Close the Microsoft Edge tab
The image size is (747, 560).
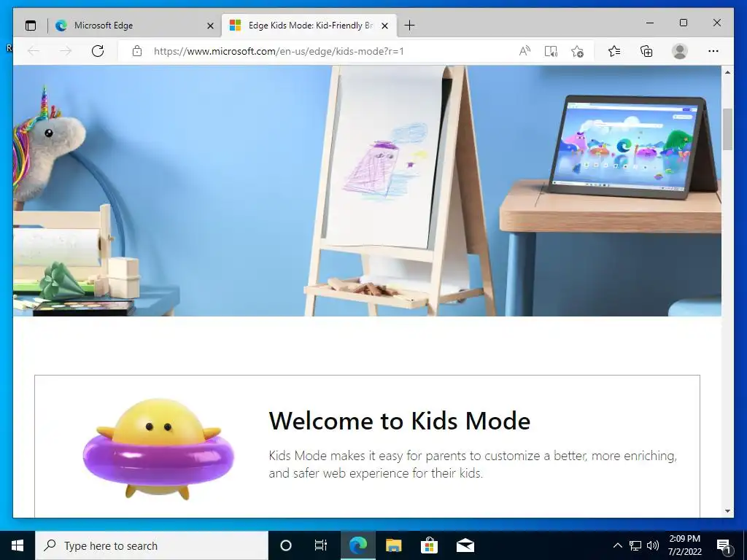pyautogui.click(x=210, y=26)
